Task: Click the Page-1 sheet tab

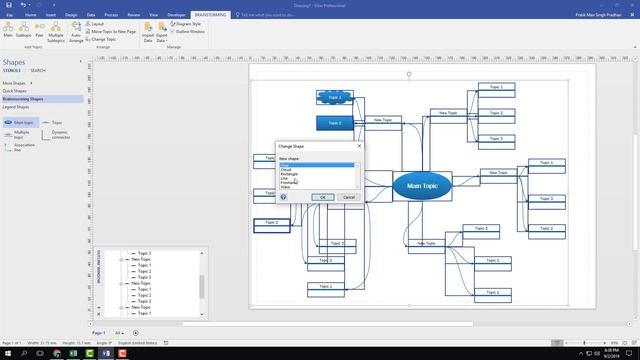Action: click(98, 333)
